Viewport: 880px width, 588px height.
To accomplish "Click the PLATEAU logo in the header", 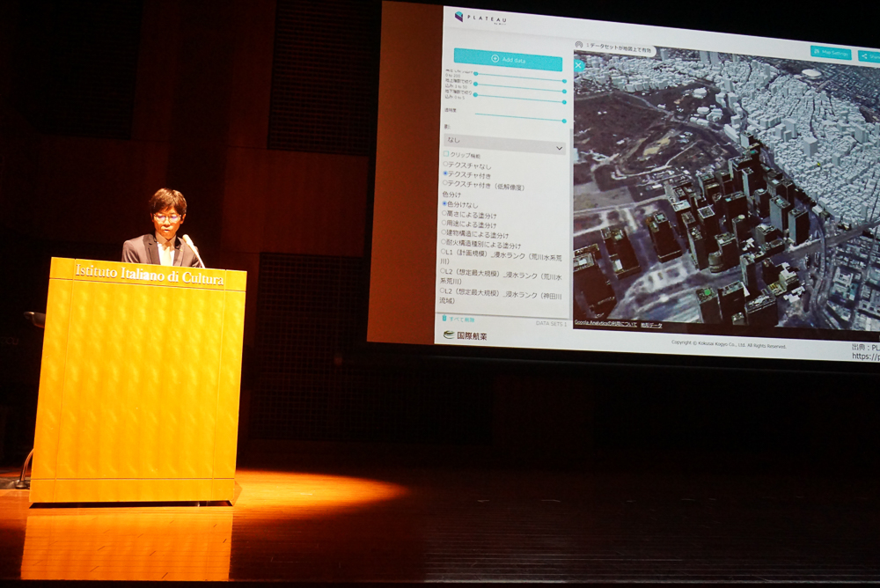I will point(480,18).
